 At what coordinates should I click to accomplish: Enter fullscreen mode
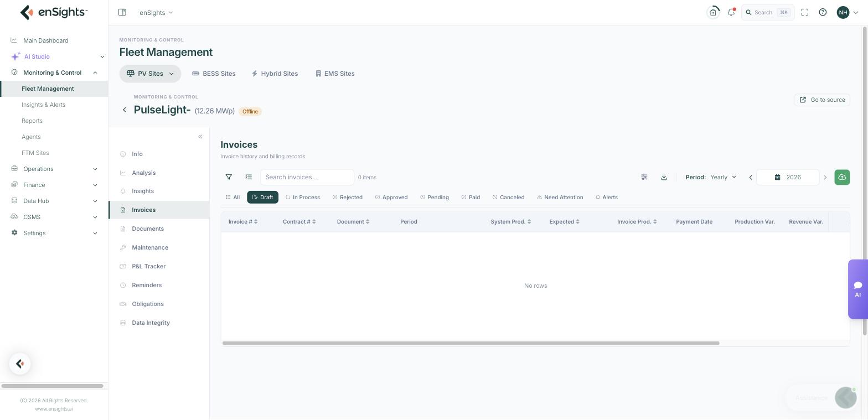[805, 12]
